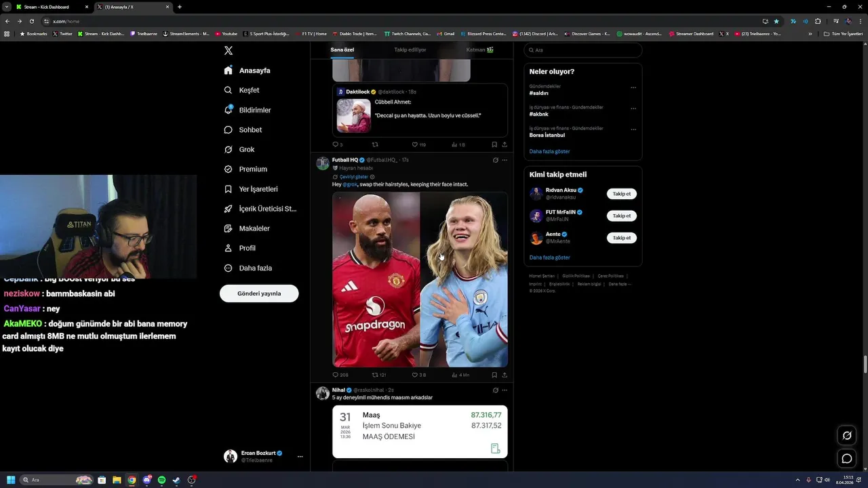Reply to Futball HQ tweet with 208 comments
The width and height of the screenshot is (868, 488).
[x=340, y=375]
